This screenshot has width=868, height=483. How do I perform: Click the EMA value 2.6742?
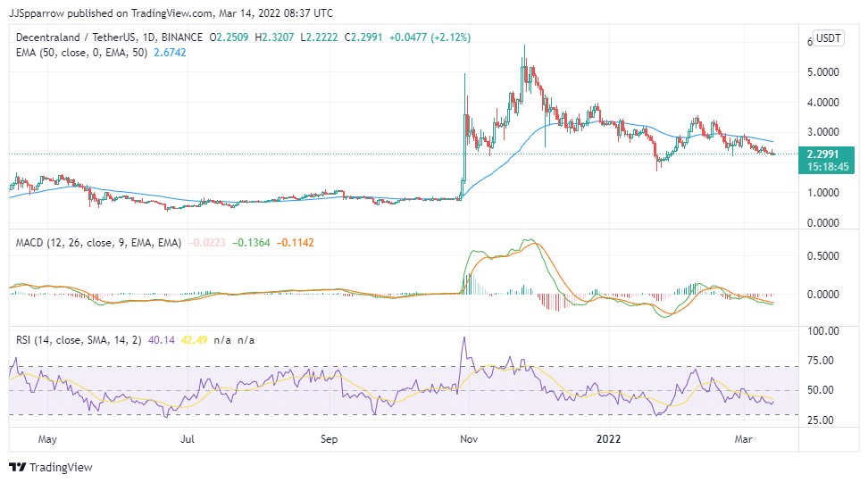pyautogui.click(x=170, y=53)
